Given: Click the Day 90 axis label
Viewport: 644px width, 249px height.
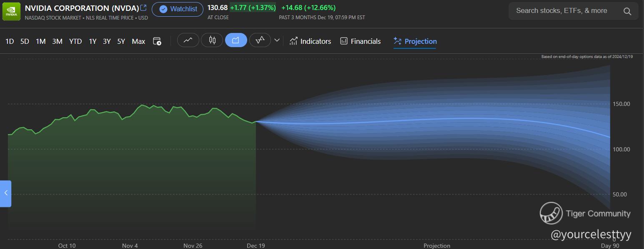Looking at the screenshot, I should (x=610, y=246).
